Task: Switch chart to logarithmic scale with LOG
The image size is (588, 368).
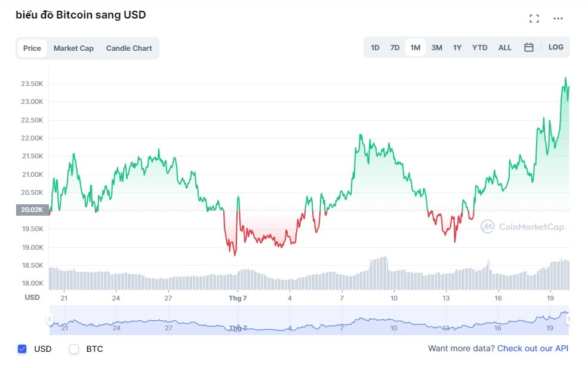Action: click(556, 47)
